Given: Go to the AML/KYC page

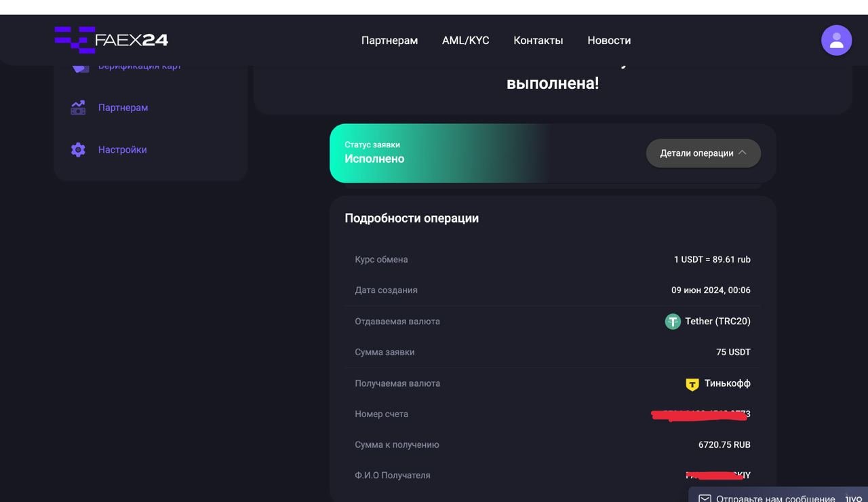Looking at the screenshot, I should [465, 41].
